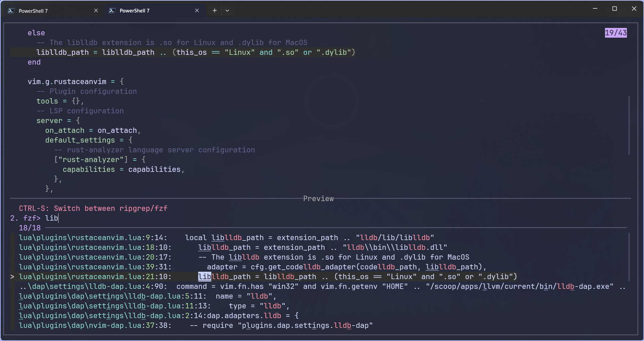Click the results list scrollbar
This screenshot has width=644, height=341.
pos(629,257)
